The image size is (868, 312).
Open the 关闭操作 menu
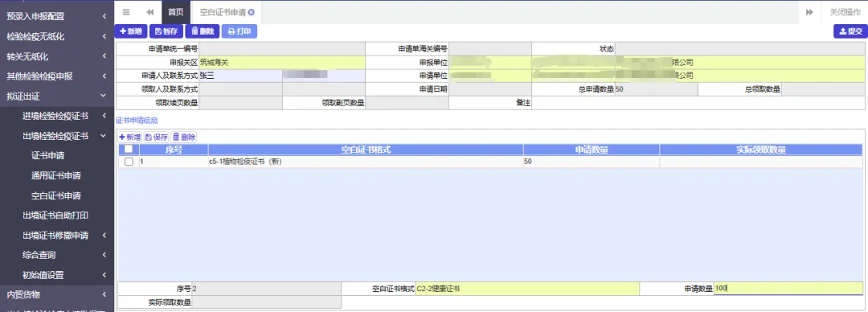pyautogui.click(x=845, y=12)
